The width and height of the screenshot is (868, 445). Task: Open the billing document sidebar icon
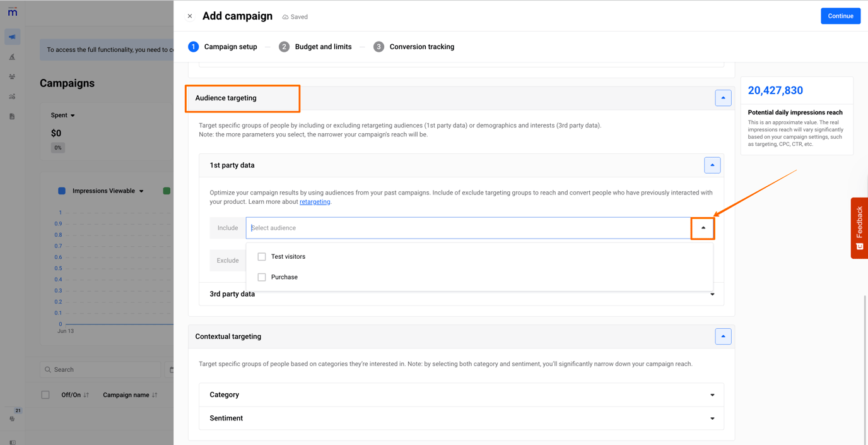point(12,115)
